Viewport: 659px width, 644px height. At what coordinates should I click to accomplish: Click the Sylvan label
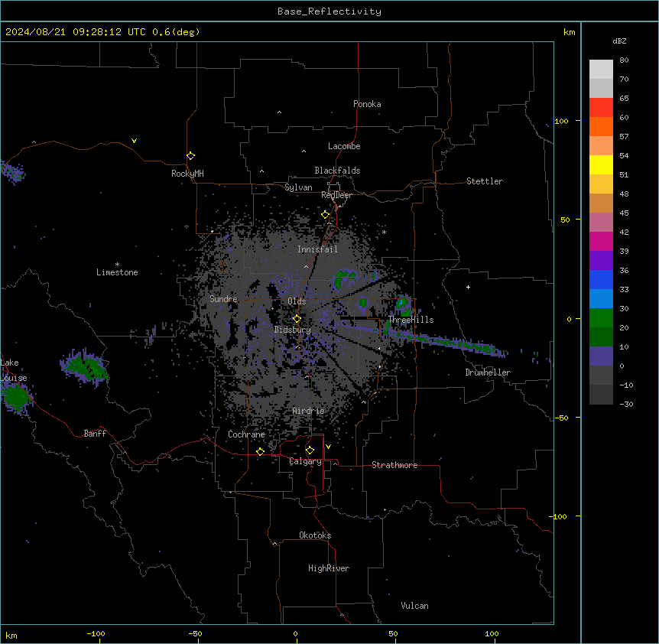(x=298, y=187)
